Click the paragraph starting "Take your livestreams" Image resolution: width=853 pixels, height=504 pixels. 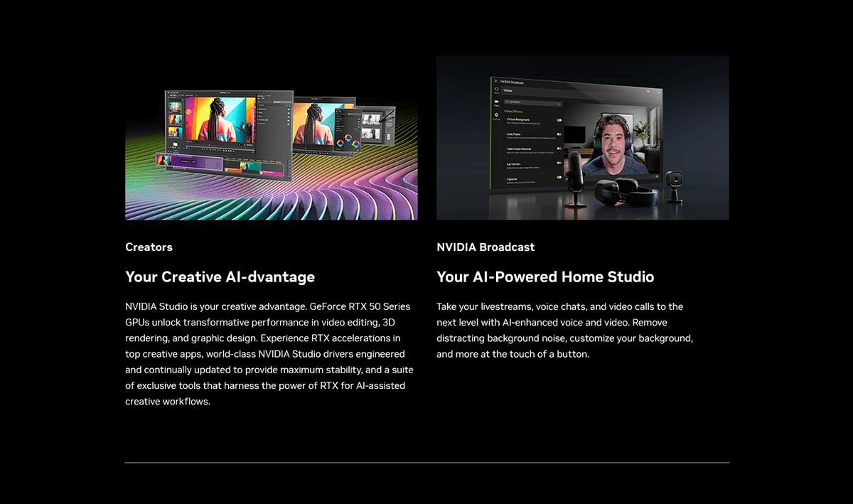pos(565,331)
